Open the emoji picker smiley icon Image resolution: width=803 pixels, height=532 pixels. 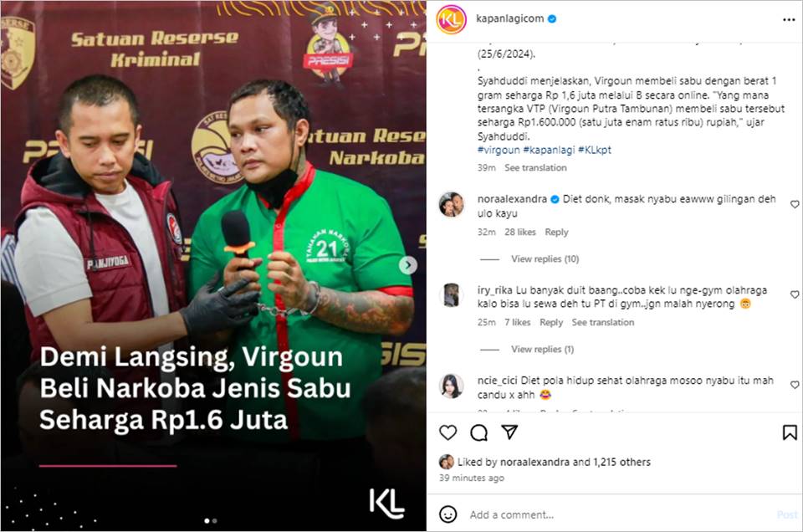[448, 514]
